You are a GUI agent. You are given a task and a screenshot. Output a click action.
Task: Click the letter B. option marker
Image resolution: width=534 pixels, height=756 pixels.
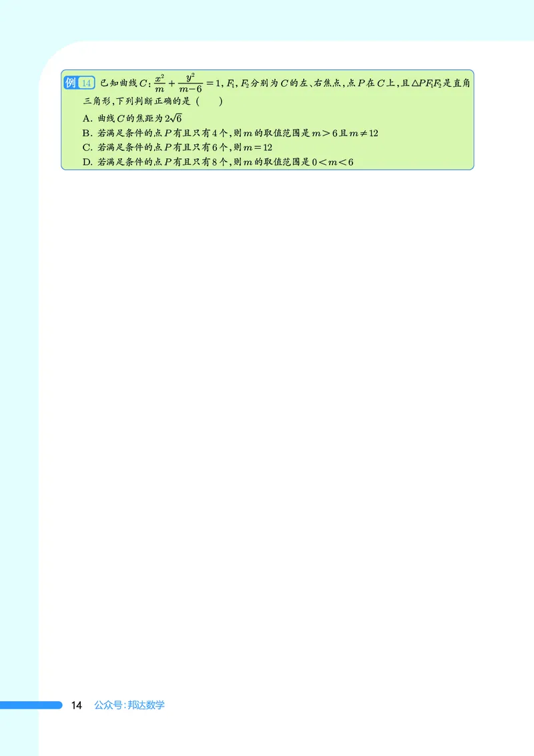tap(87, 133)
